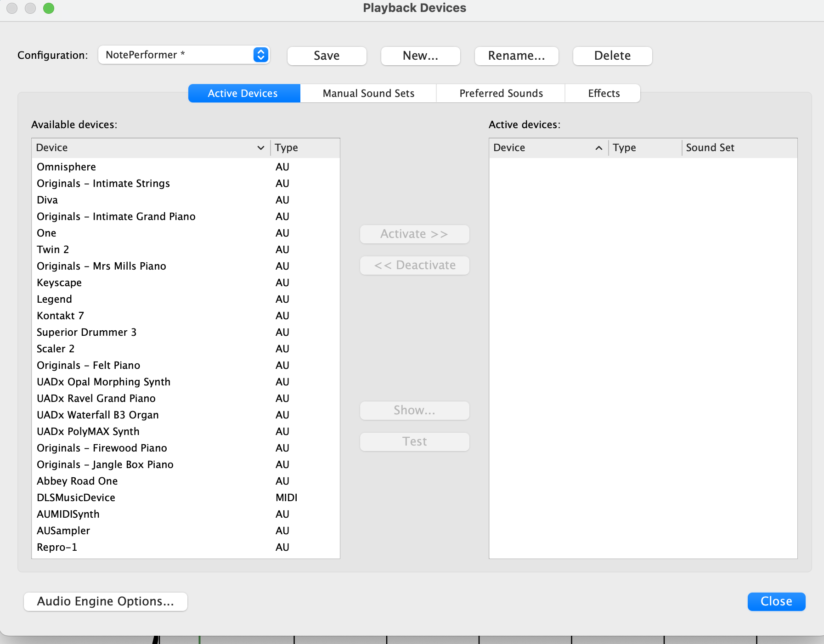Click the Show... button
The height and width of the screenshot is (644, 824).
[x=414, y=411]
